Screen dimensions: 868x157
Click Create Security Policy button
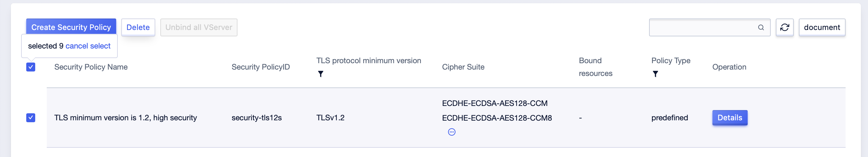pyautogui.click(x=71, y=27)
